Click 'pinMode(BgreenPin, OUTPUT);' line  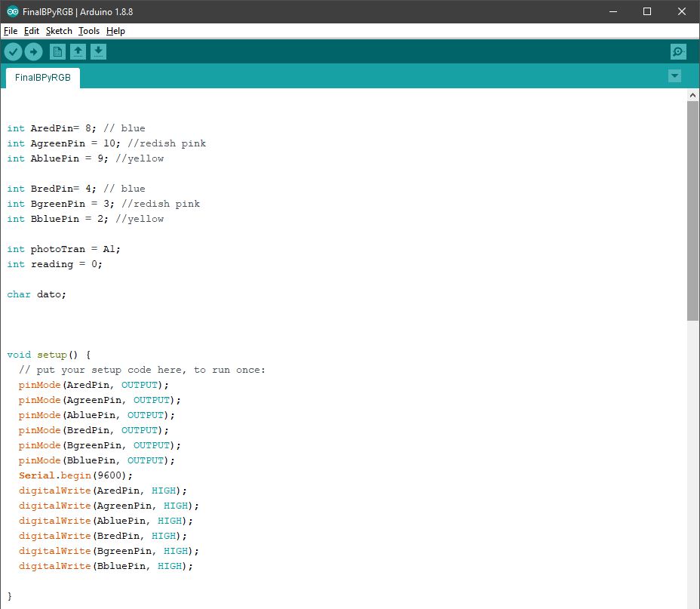(x=100, y=445)
